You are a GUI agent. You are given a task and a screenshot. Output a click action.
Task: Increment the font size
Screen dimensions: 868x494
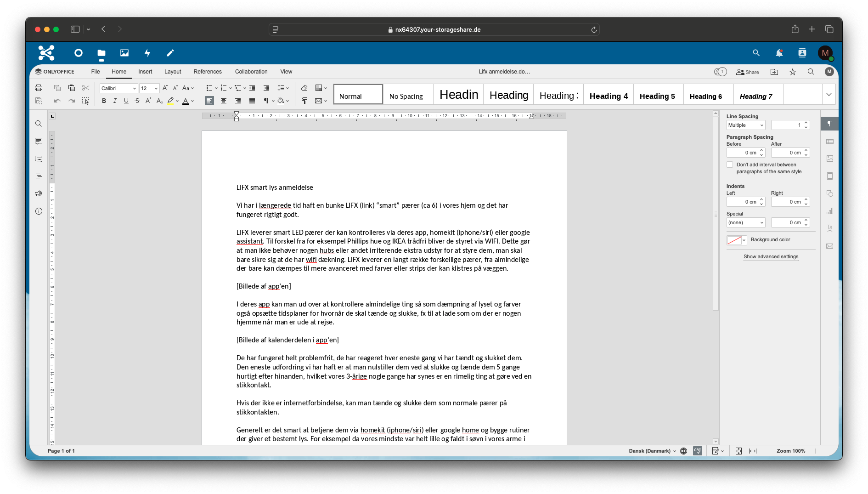(165, 88)
